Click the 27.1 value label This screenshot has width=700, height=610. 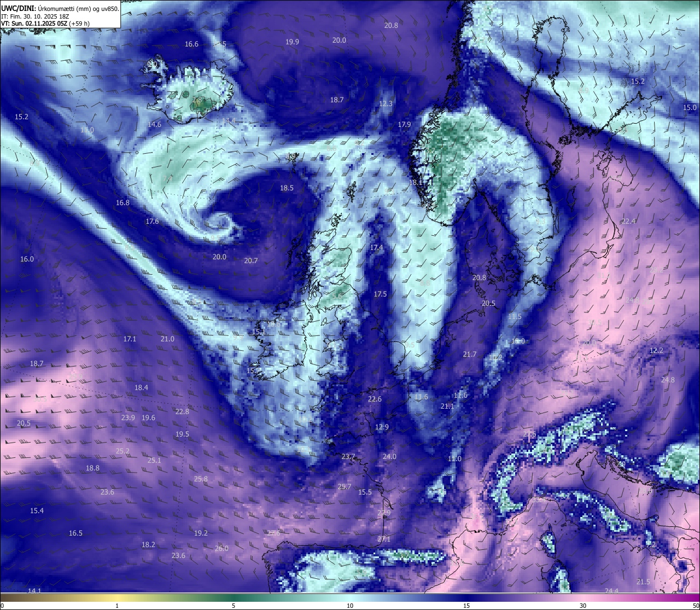[x=384, y=539]
